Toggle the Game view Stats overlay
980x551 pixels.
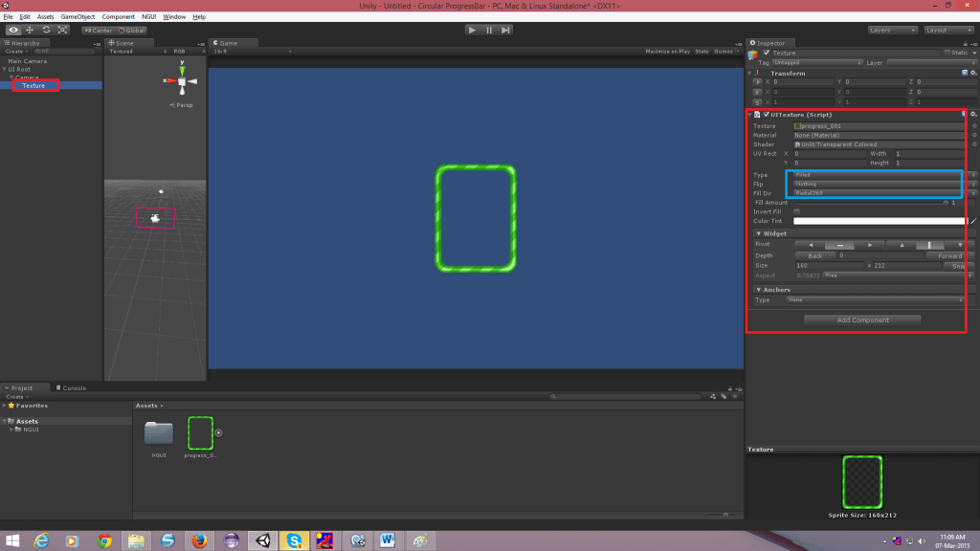pyautogui.click(x=702, y=52)
